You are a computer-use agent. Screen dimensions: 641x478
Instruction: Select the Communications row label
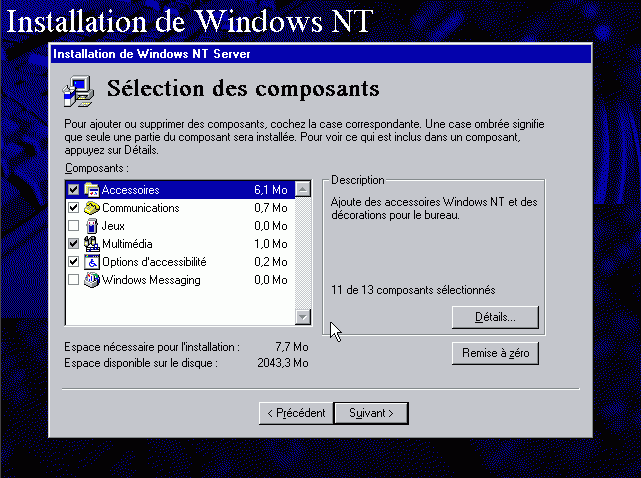[141, 208]
